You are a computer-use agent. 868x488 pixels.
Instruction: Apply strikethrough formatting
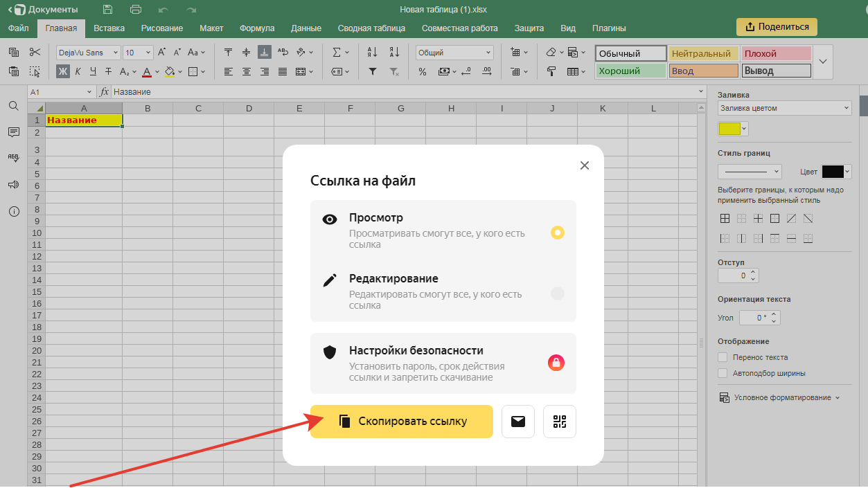point(109,71)
